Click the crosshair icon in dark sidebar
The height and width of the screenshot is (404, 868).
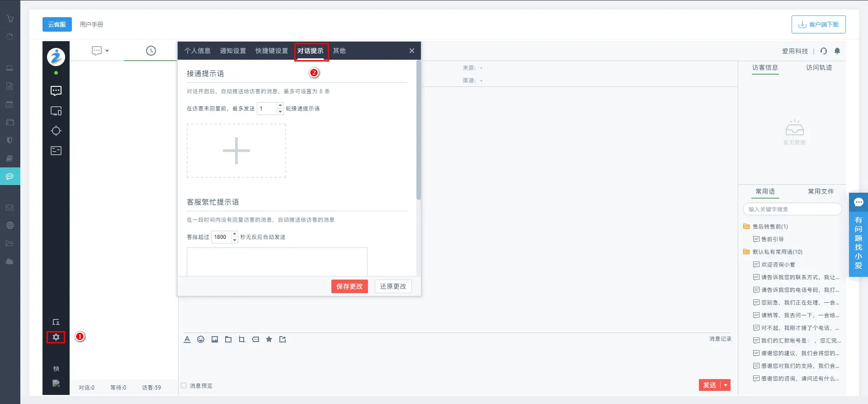pos(56,131)
